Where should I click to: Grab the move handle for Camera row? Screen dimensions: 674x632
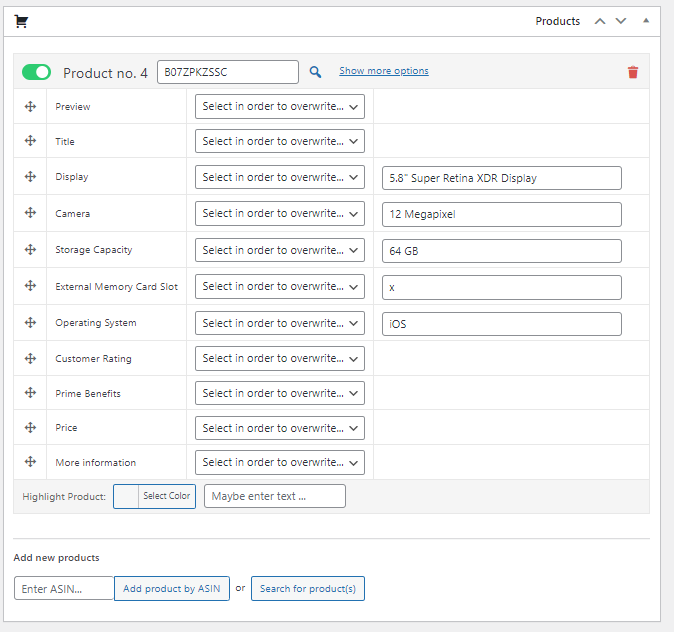click(30, 212)
